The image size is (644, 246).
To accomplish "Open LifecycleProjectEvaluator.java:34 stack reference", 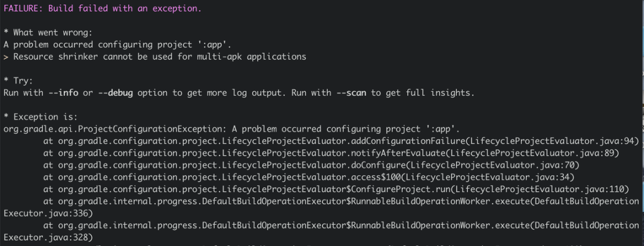I will click(x=490, y=177).
